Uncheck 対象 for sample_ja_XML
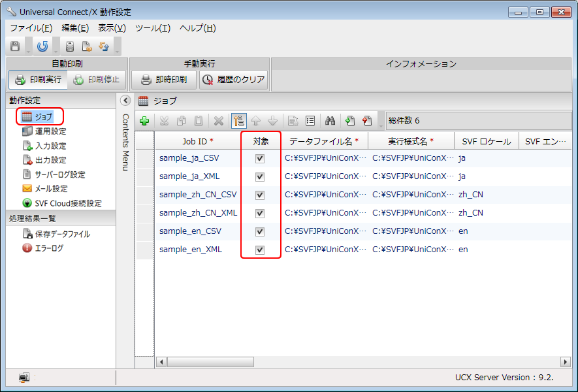 [260, 177]
